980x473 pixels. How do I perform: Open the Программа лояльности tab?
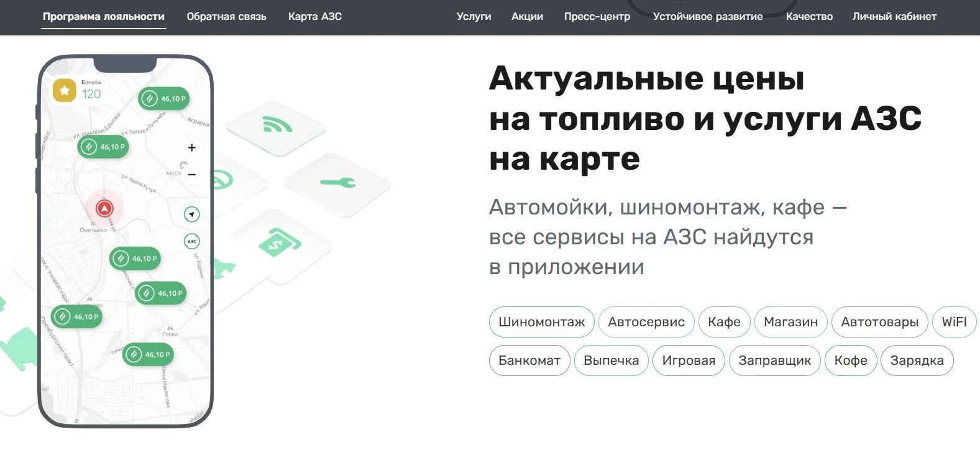pyautogui.click(x=104, y=17)
